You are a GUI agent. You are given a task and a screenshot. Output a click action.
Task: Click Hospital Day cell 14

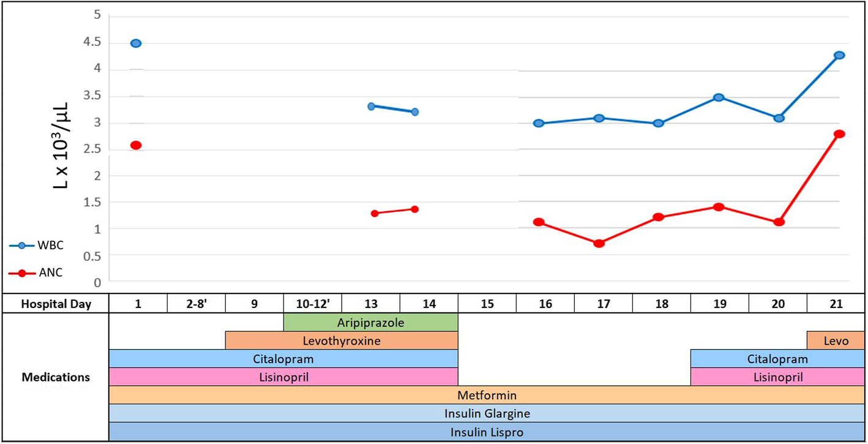[428, 304]
